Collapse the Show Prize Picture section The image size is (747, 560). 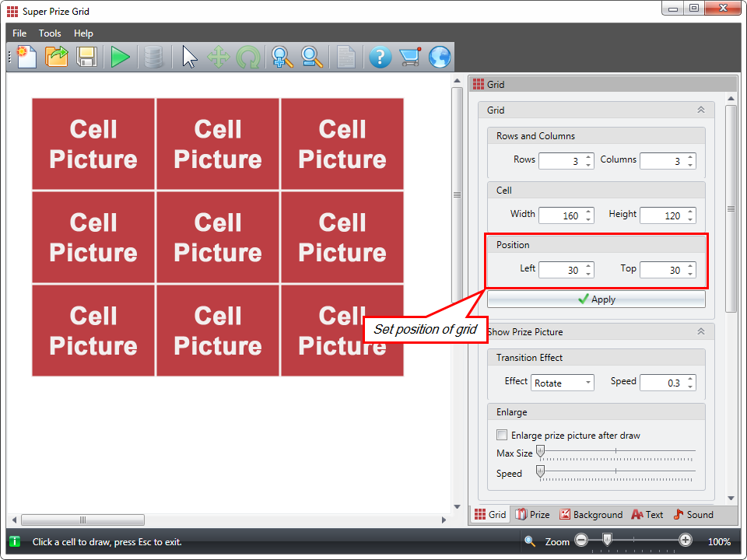(700, 331)
